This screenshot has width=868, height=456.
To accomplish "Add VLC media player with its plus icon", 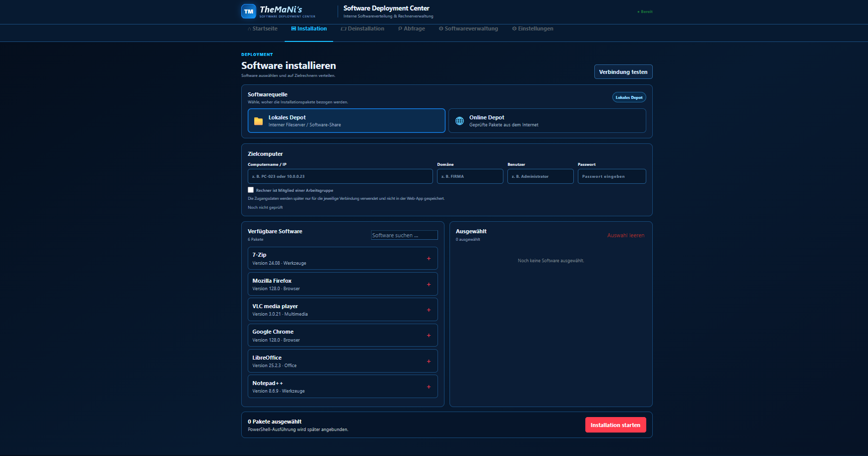I will pyautogui.click(x=429, y=310).
